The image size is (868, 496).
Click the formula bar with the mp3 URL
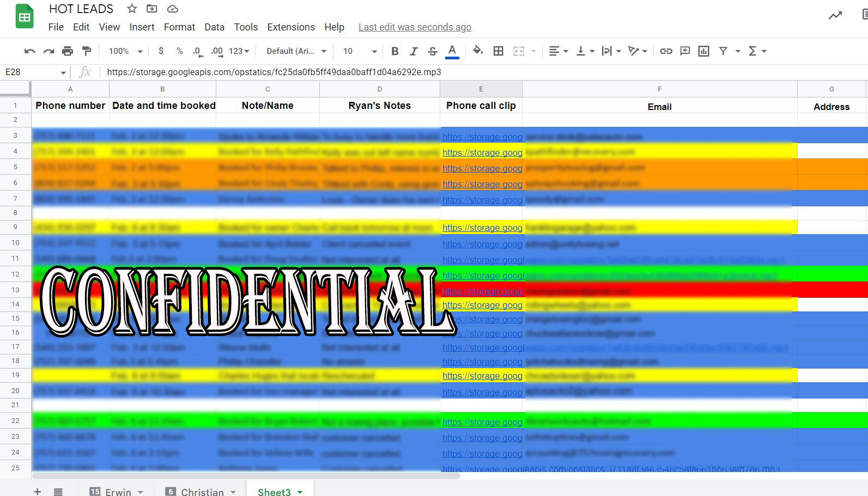point(485,72)
